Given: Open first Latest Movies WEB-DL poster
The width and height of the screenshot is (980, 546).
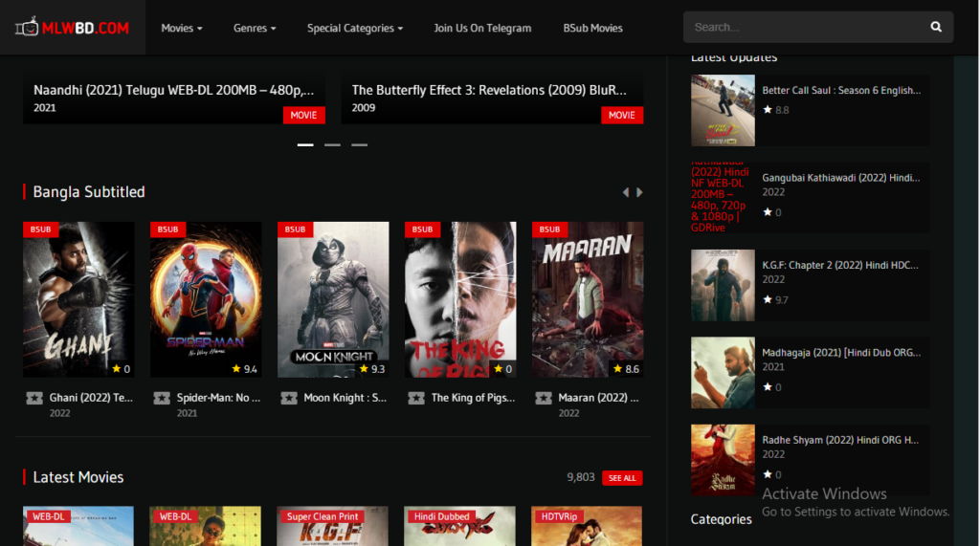Looking at the screenshot, I should pos(78,526).
